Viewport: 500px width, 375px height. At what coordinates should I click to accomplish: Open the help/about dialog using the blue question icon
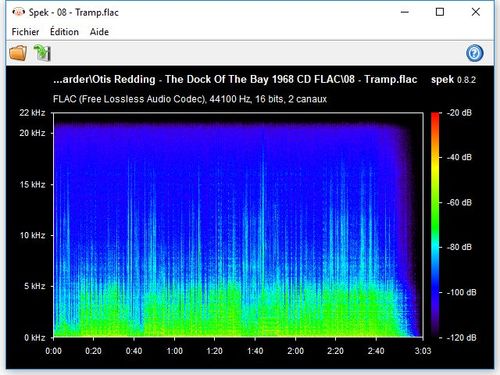pyautogui.click(x=475, y=53)
